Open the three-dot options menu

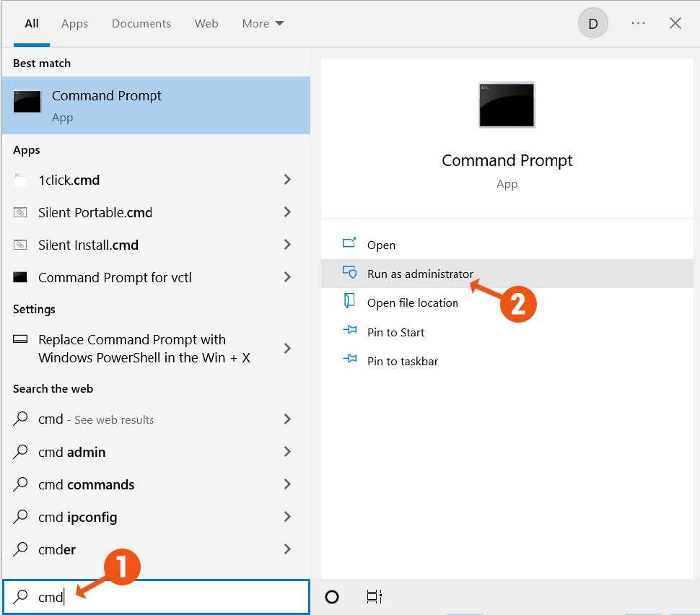click(x=638, y=23)
